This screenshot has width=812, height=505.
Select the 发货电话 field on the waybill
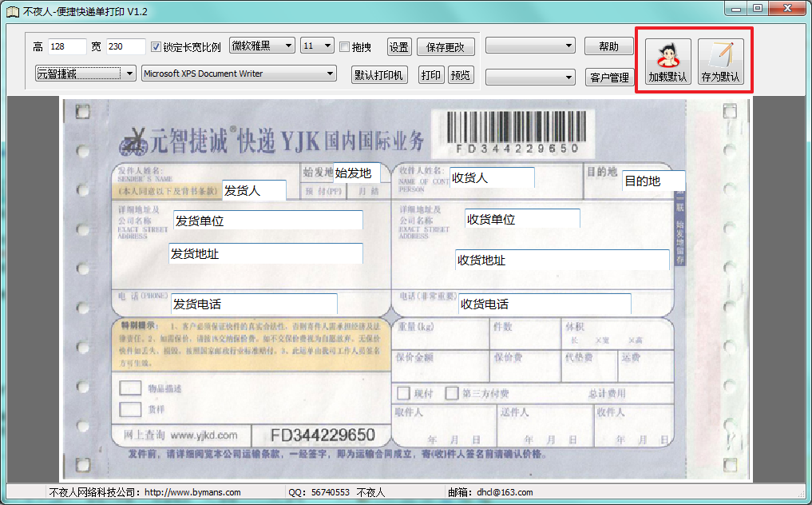(x=254, y=304)
